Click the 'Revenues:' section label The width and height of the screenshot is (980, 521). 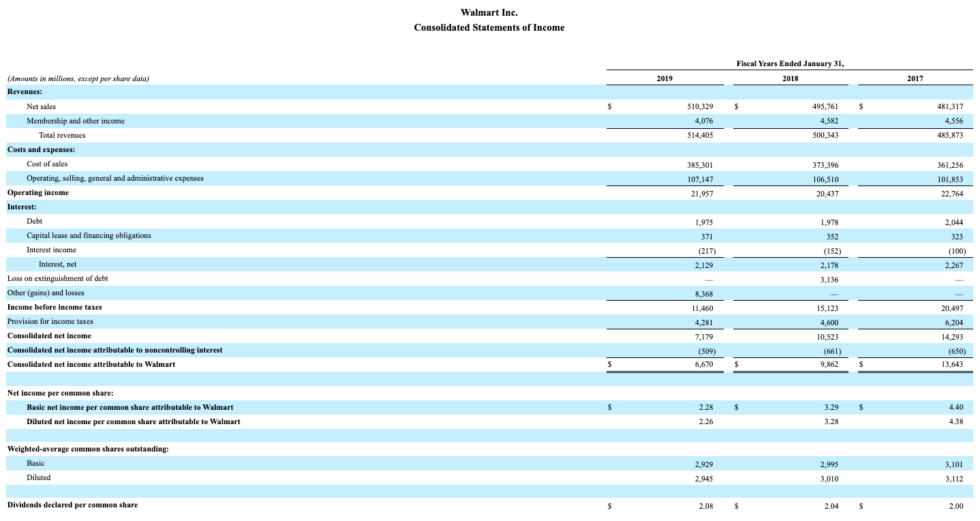(x=25, y=91)
